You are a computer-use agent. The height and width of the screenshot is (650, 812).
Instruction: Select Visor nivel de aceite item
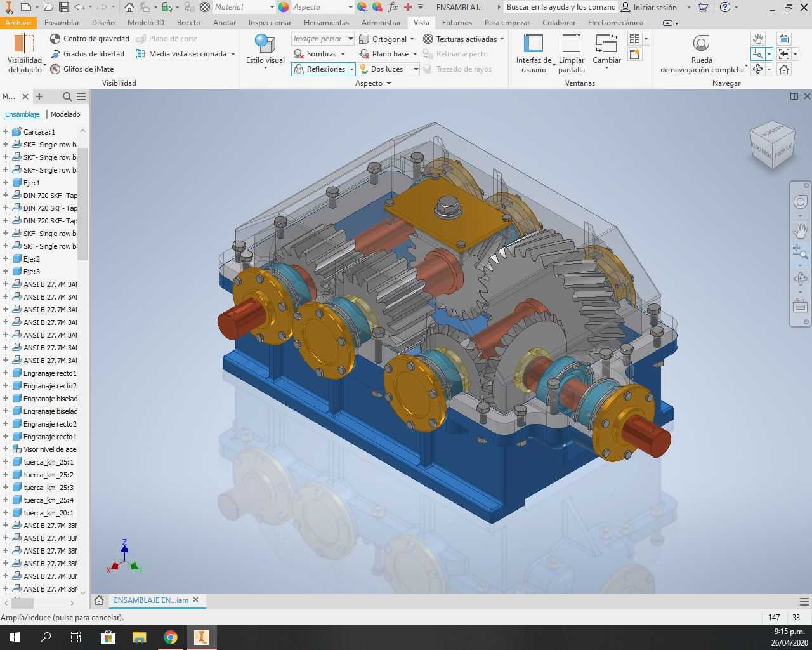tap(50, 449)
